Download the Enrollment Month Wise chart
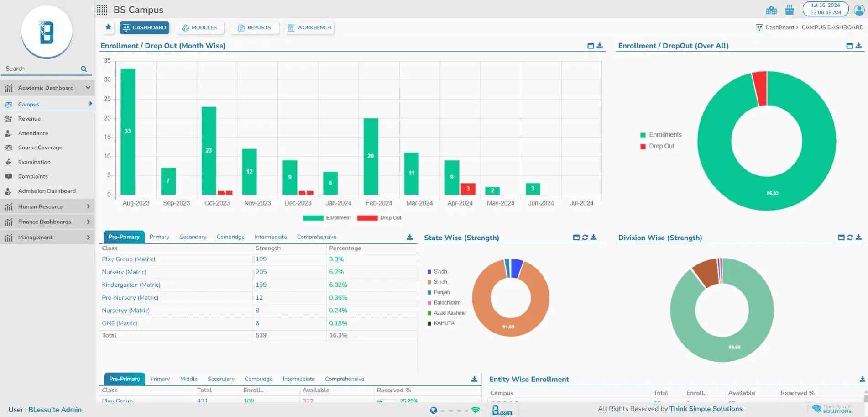868x417 pixels. tap(600, 46)
